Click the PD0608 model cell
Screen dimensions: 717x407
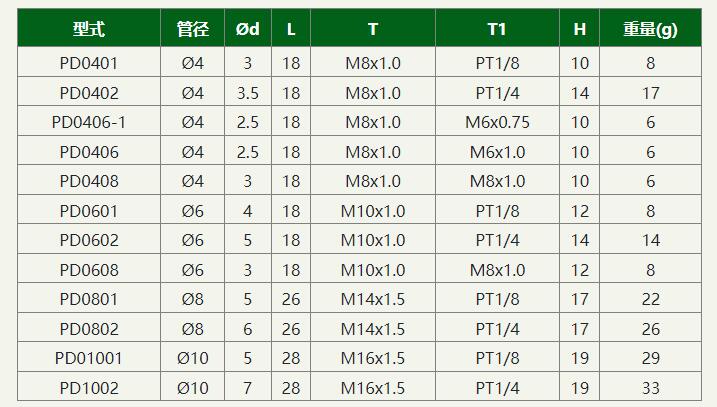(89, 269)
